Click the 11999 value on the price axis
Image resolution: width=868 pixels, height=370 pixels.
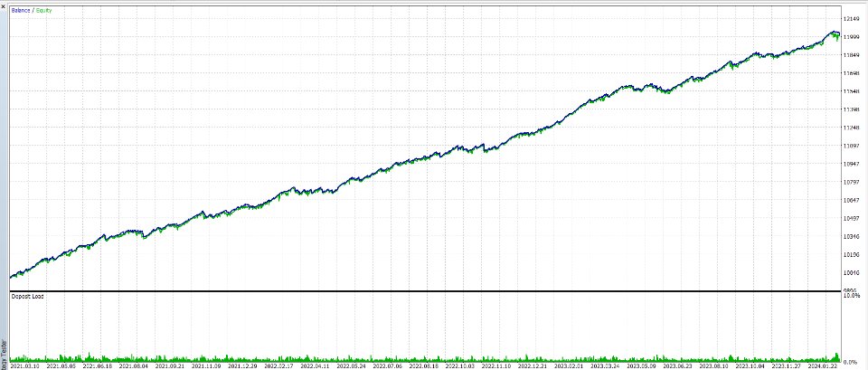point(852,38)
